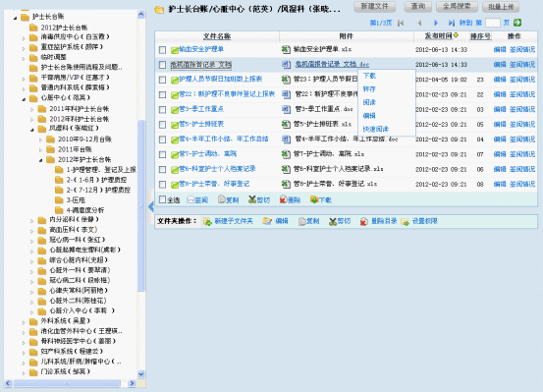Click the 新建文件 button

(375, 6)
